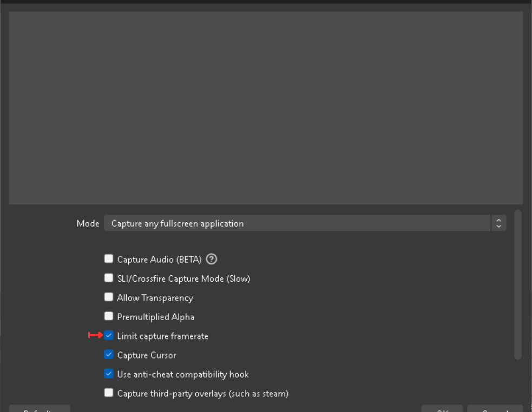Click the 'Allow Transparency' label text
The image size is (532, 412).
point(155,298)
